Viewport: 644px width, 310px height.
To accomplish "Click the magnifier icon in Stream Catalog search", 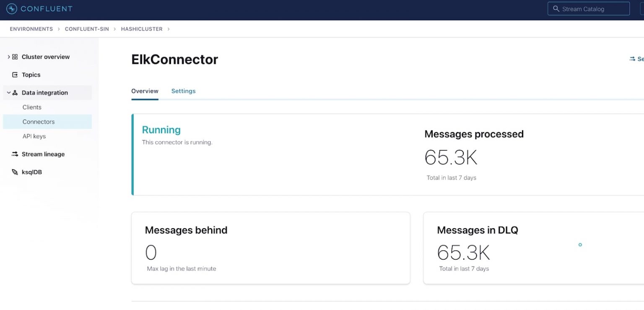I will tap(556, 8).
